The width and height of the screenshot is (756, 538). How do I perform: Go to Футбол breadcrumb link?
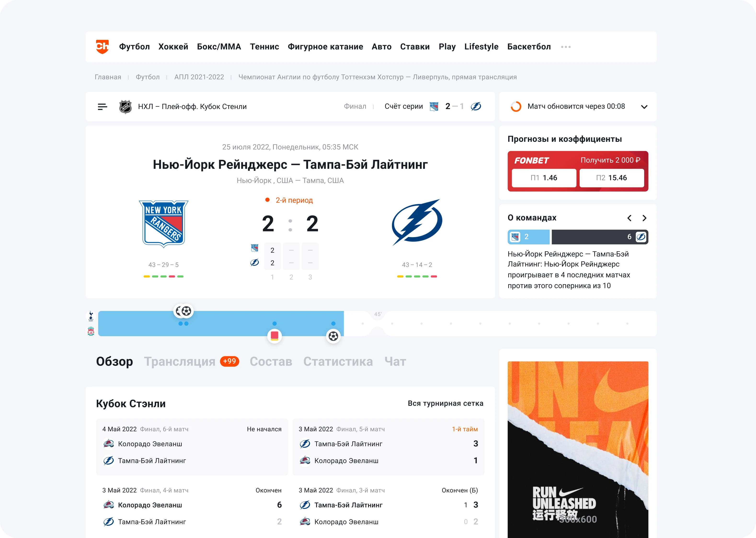pyautogui.click(x=148, y=77)
